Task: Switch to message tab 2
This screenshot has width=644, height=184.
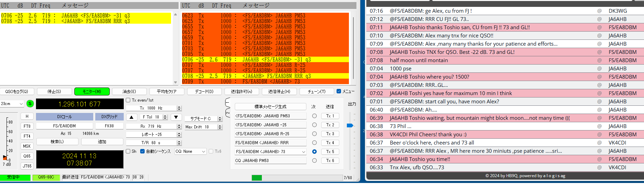Action: pos(227,113)
